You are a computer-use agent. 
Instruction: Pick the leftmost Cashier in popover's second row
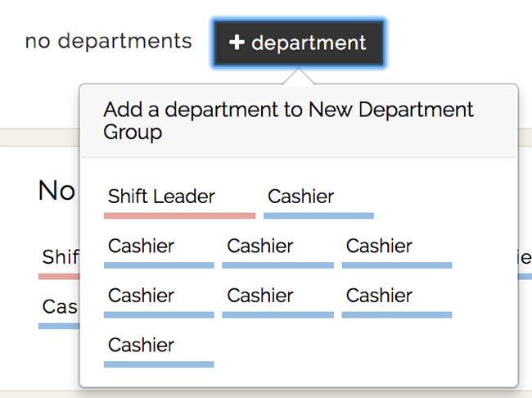[x=142, y=246]
